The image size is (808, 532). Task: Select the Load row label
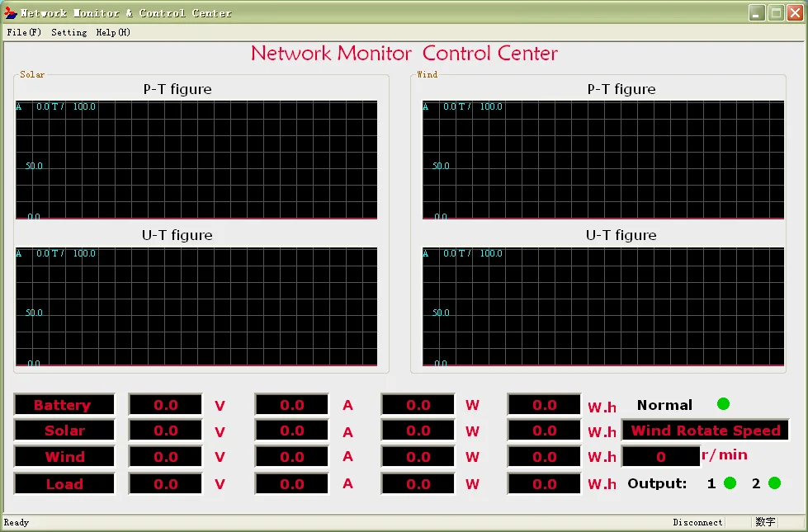pos(64,484)
